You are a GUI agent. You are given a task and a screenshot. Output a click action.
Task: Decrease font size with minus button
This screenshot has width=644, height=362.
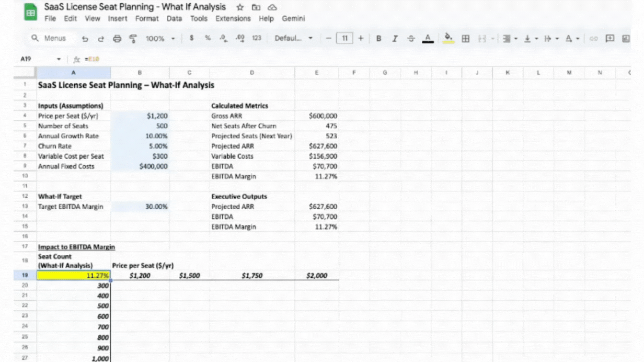tap(328, 38)
